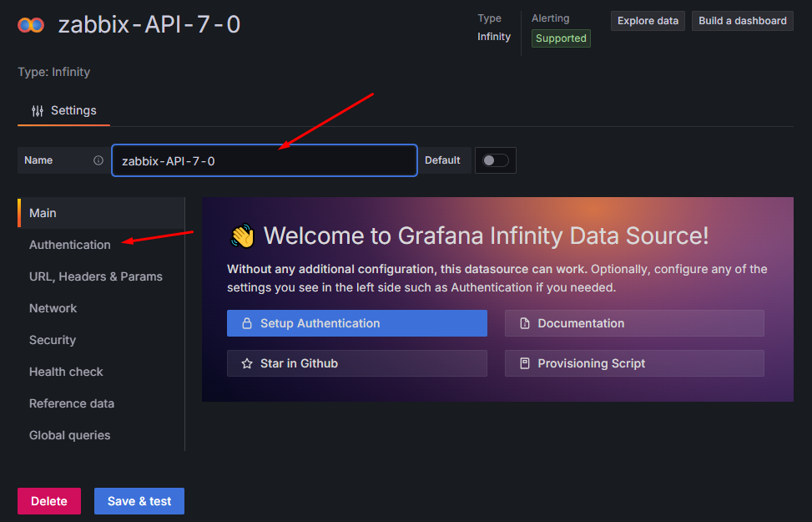Click the Infinity datasource logo icon

(31, 25)
